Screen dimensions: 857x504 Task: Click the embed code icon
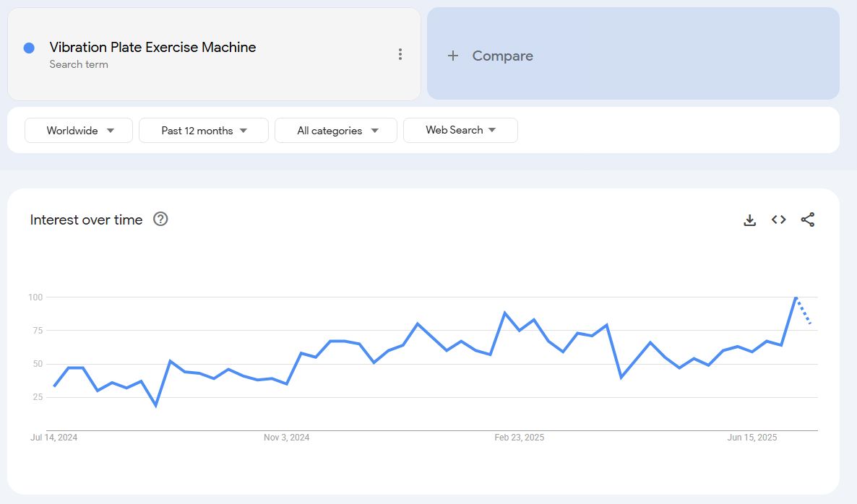point(778,220)
